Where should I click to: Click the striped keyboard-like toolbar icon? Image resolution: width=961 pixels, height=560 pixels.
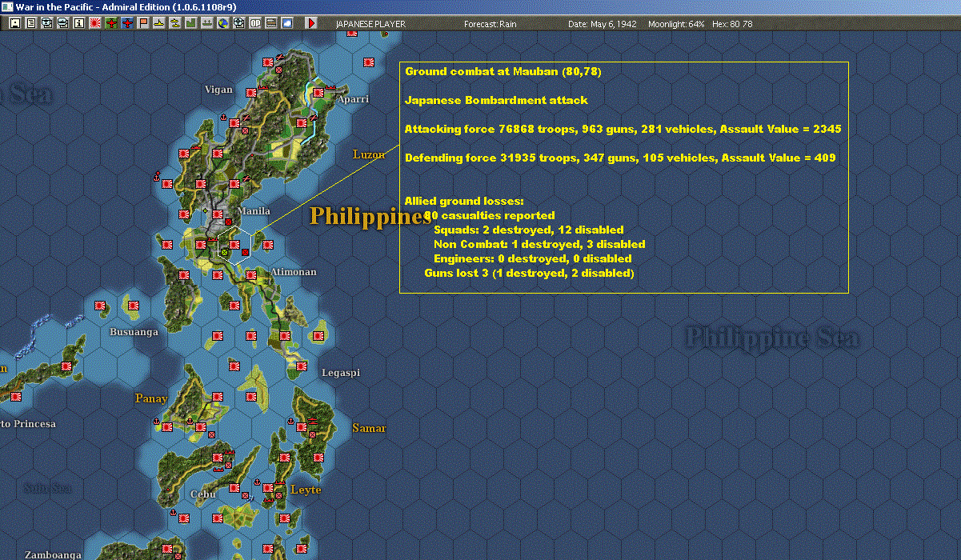click(271, 23)
